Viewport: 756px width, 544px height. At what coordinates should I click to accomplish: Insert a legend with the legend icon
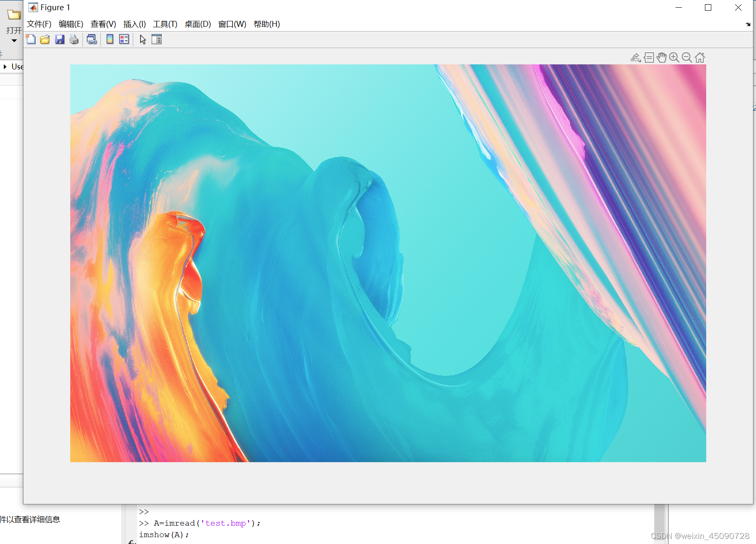[124, 40]
